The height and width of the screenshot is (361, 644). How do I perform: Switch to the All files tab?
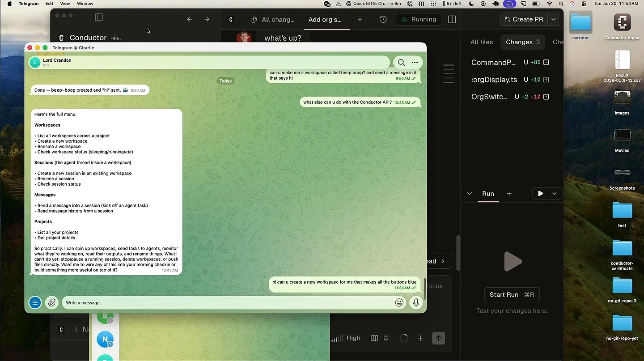click(x=482, y=42)
